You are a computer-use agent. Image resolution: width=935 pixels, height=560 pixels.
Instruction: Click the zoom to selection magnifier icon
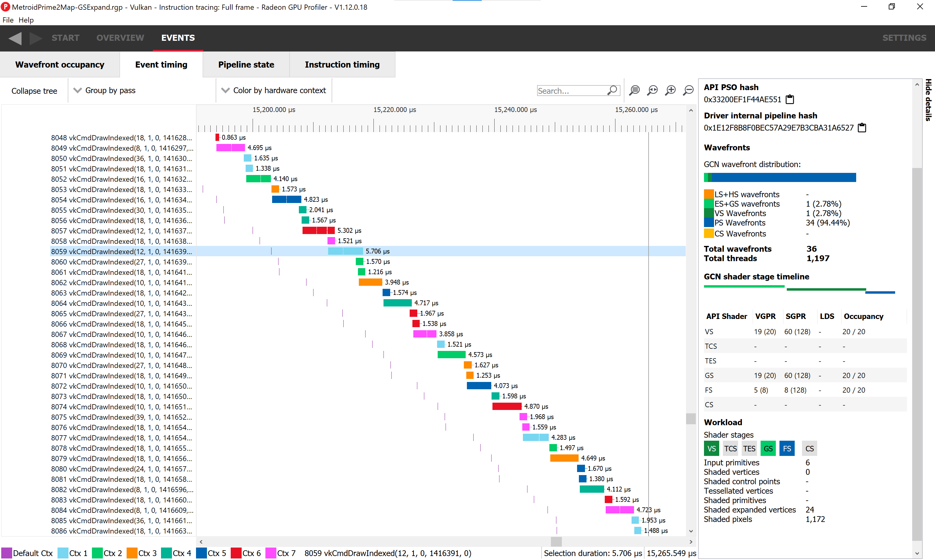point(634,90)
